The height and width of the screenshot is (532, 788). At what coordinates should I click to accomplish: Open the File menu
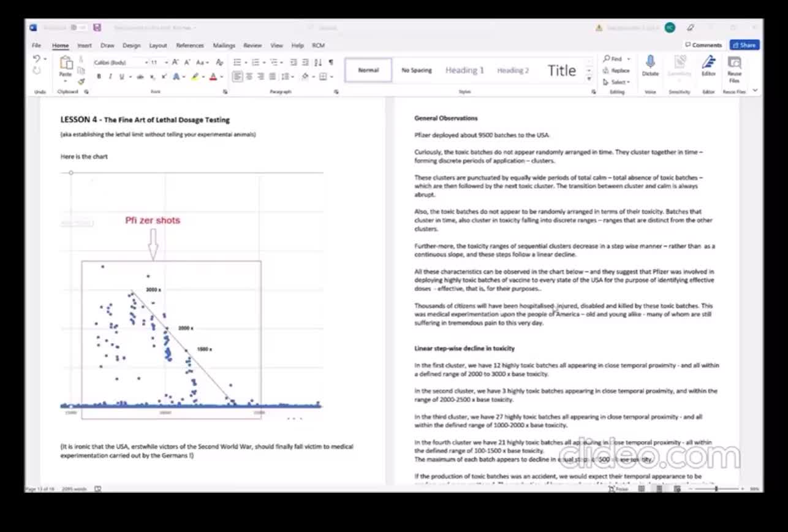coord(37,45)
